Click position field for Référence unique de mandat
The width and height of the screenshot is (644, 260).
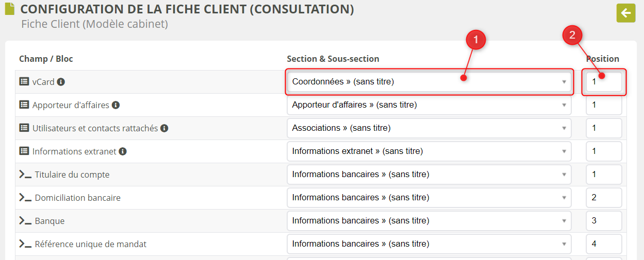[x=603, y=244]
